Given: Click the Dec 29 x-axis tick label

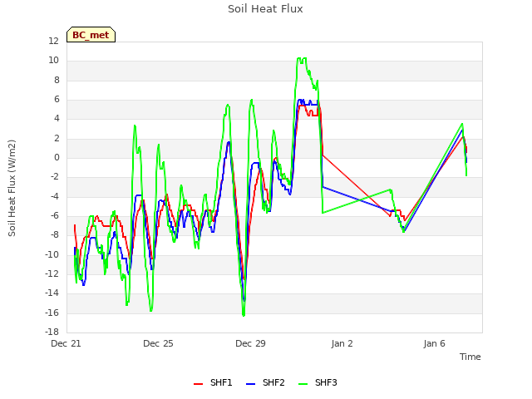Looking at the screenshot, I should click(x=250, y=343).
